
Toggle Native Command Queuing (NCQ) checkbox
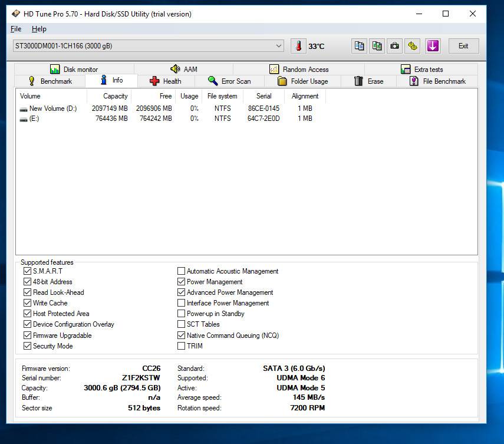pyautogui.click(x=182, y=336)
